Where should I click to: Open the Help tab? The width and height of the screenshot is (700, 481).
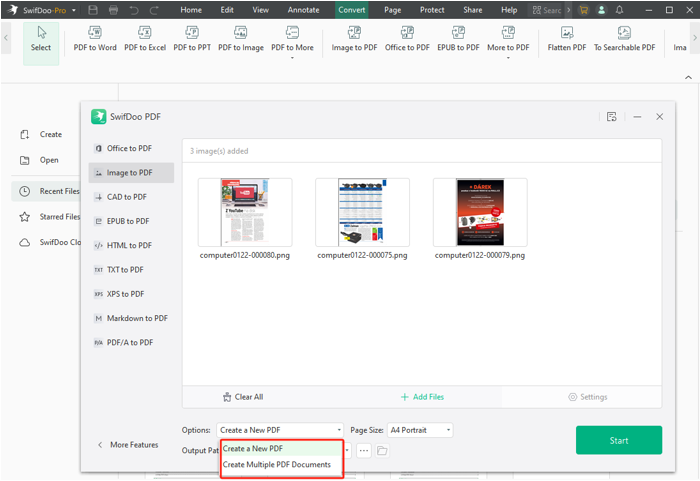click(x=509, y=10)
